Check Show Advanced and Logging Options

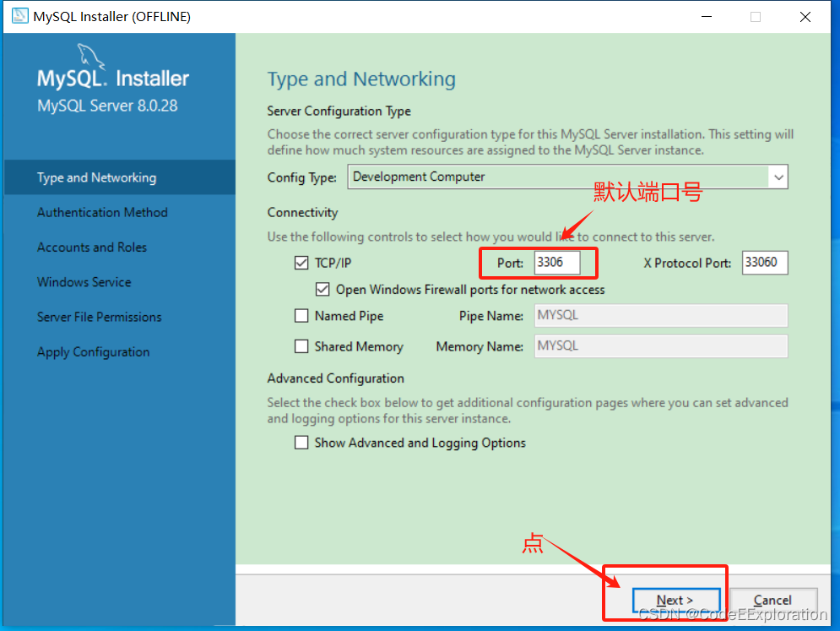(301, 443)
